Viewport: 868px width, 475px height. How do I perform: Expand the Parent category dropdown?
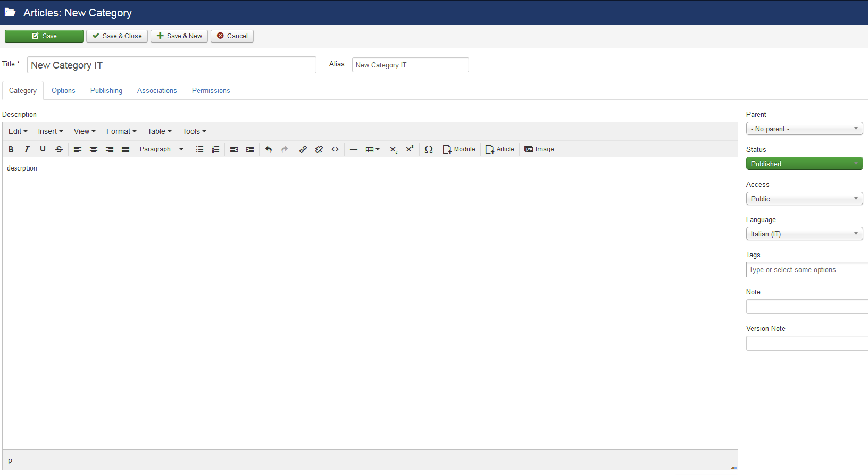click(x=804, y=129)
